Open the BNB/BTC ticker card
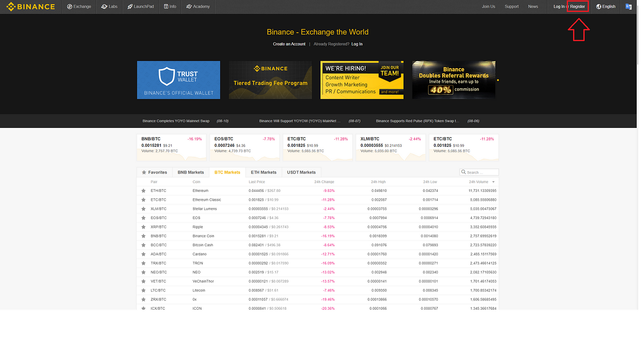The image size is (644, 347). (172, 147)
